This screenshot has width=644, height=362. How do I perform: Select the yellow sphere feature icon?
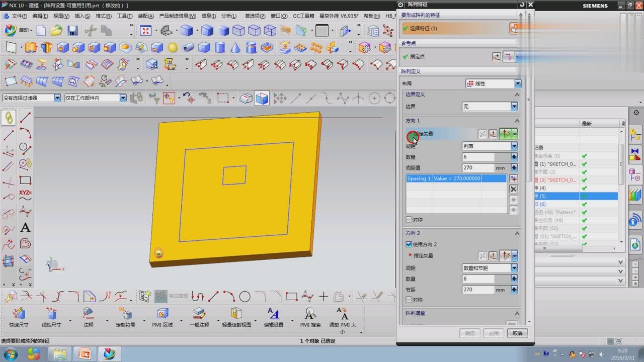pos(173,48)
